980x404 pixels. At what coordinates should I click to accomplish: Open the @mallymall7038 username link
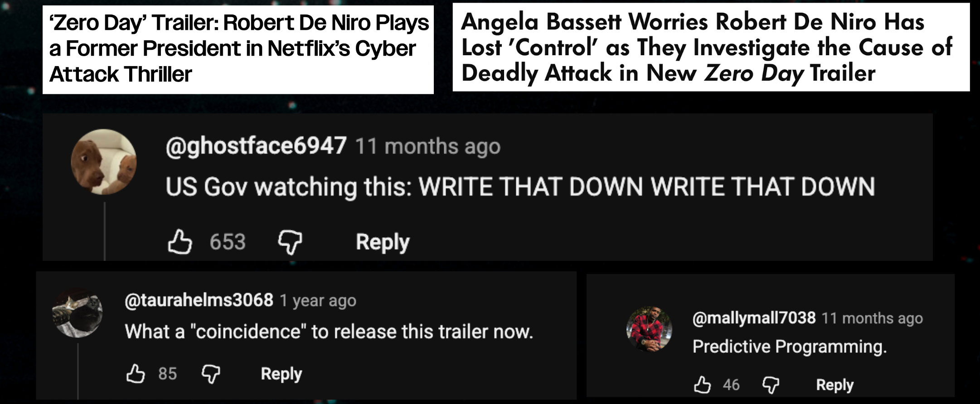point(754,318)
